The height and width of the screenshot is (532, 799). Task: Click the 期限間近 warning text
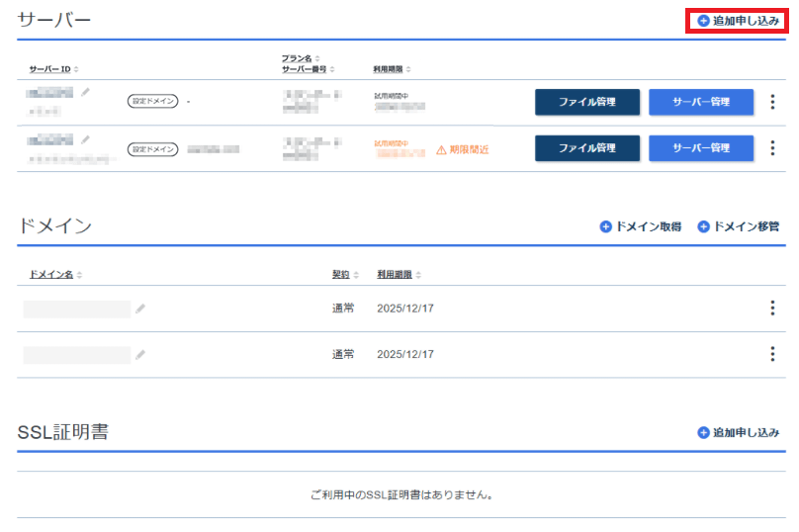click(x=469, y=150)
